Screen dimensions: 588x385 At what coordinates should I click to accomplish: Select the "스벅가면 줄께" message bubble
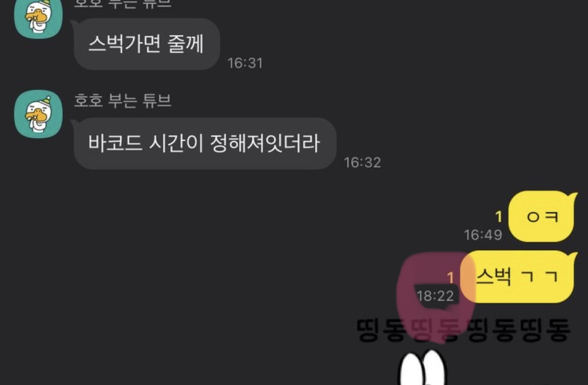click(147, 44)
